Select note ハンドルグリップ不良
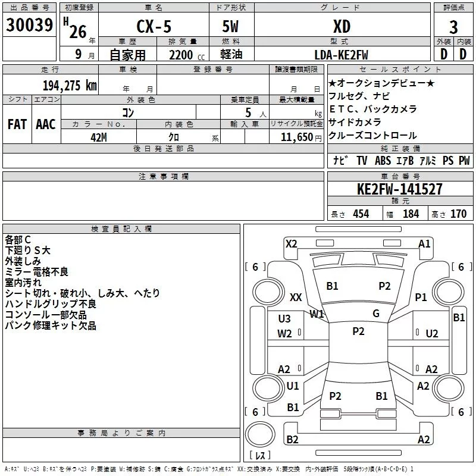Viewport: 476px width, 476px height. tap(51, 304)
